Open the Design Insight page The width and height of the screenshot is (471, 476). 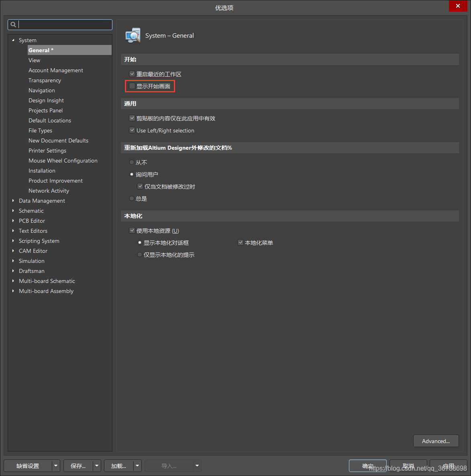(46, 100)
